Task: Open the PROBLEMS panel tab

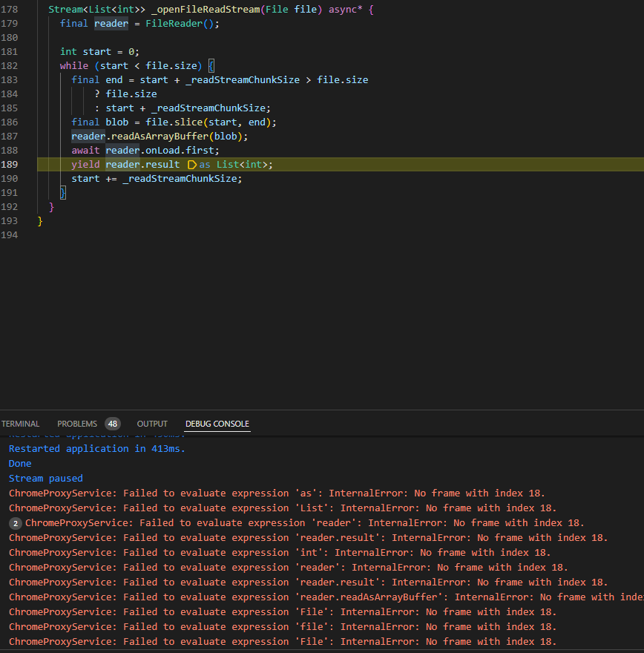Action: tap(76, 424)
